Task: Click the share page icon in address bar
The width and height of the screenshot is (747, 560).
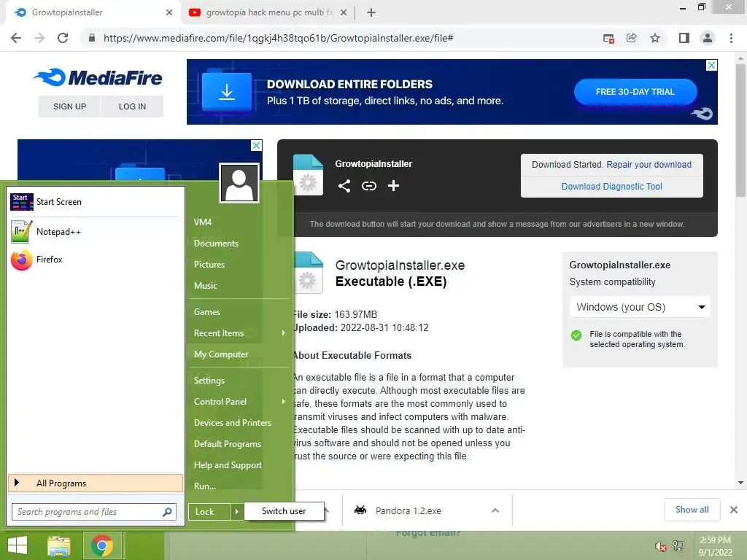Action: pos(632,38)
